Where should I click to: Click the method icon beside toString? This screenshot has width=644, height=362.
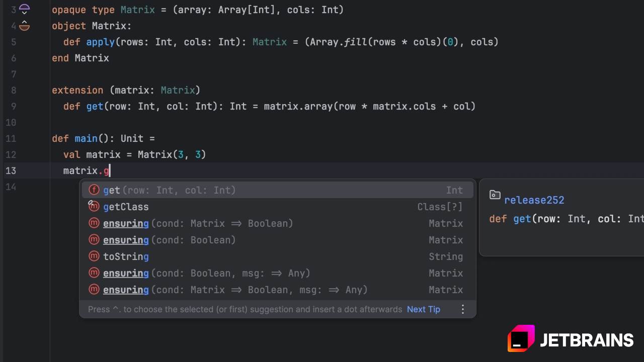point(94,256)
